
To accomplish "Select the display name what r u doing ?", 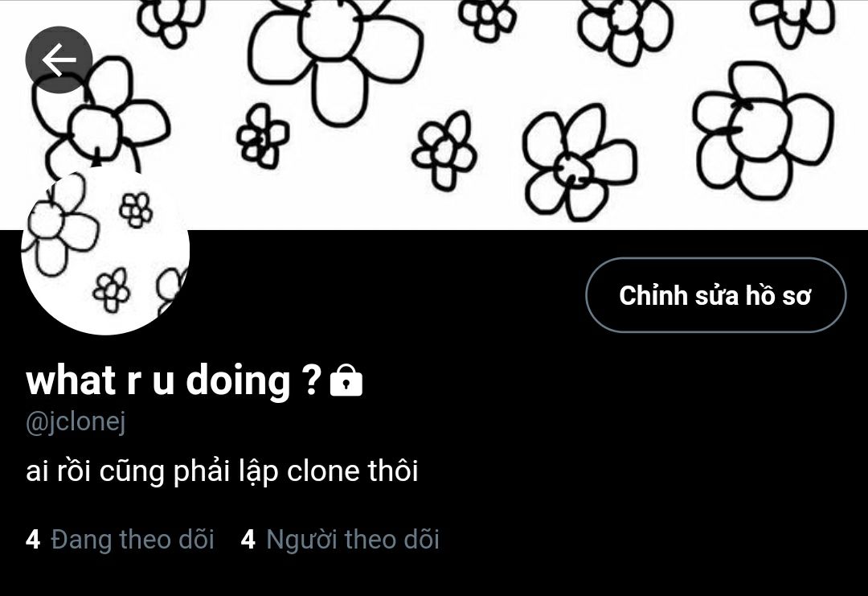I will pos(174,380).
